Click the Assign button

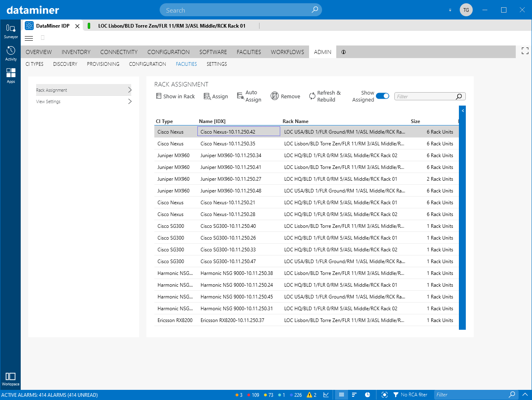tap(216, 96)
